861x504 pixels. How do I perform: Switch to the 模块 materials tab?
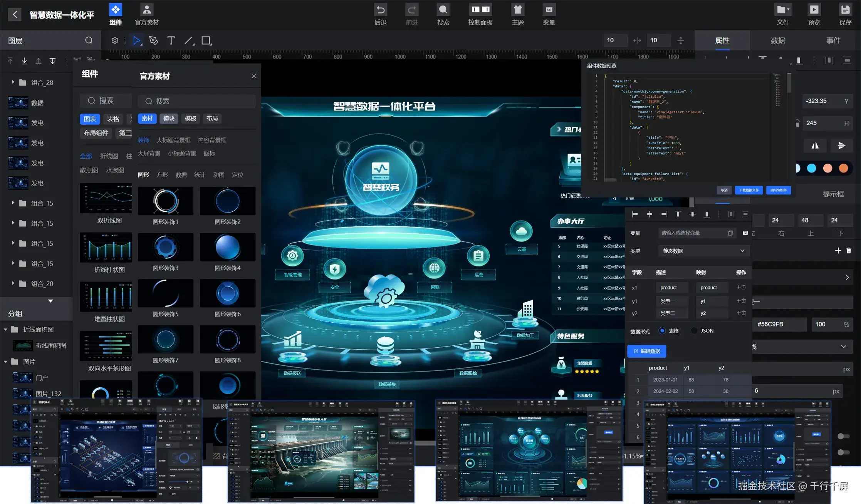[x=169, y=118]
